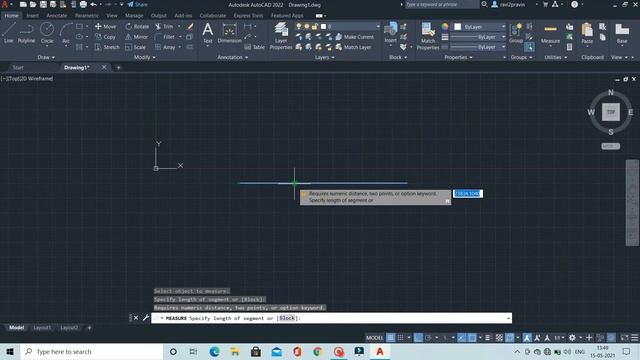This screenshot has height=360, width=640.
Task: Expand the Annotation panel
Action: point(233,58)
